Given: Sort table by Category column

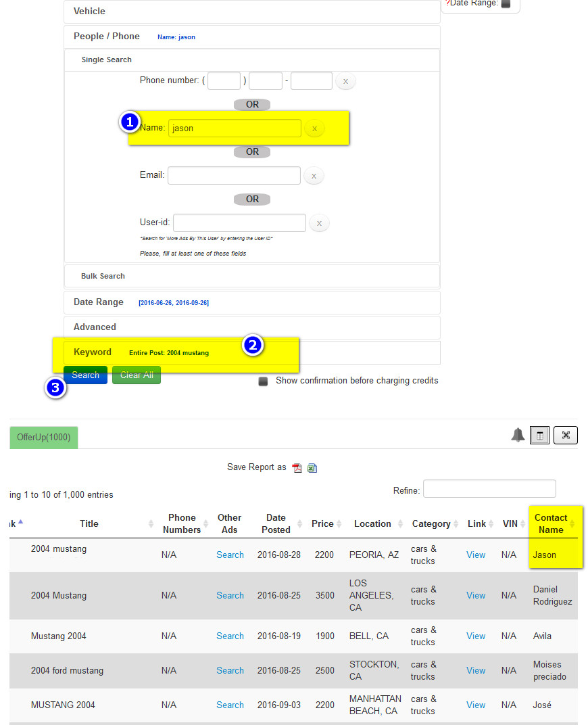Looking at the screenshot, I should 431,524.
